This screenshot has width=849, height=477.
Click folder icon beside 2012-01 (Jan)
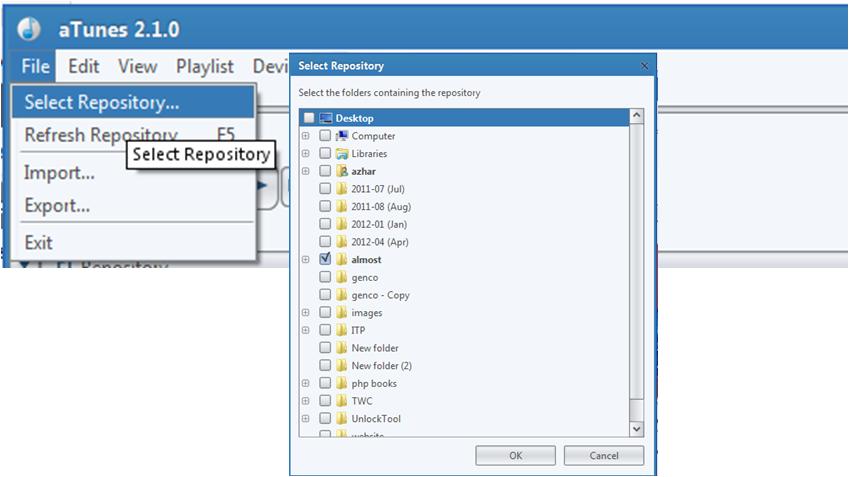point(342,224)
